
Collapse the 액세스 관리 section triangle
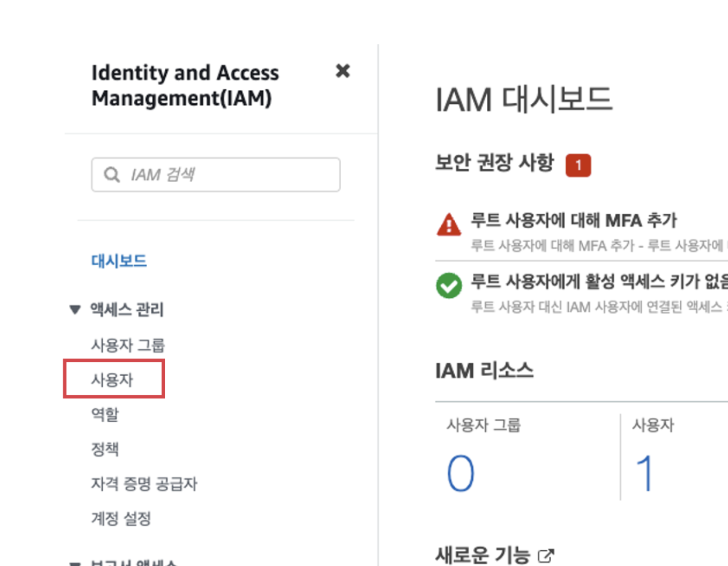75,309
